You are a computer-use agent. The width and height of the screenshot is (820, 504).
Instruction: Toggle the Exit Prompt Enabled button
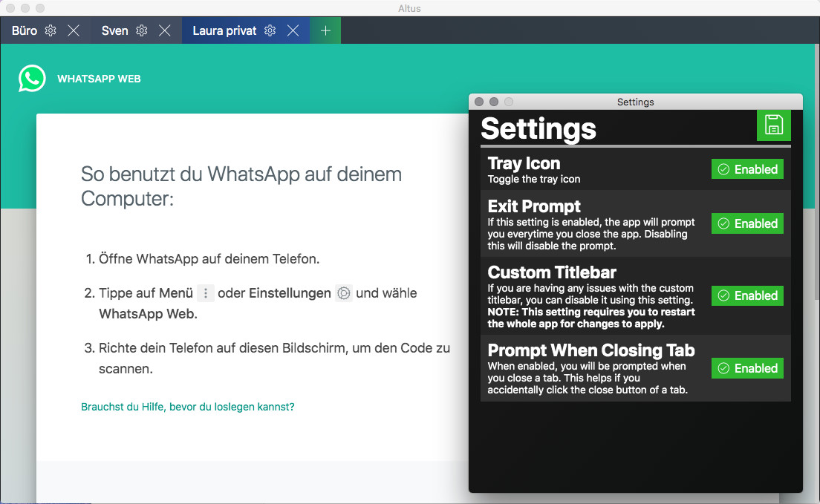(x=747, y=223)
